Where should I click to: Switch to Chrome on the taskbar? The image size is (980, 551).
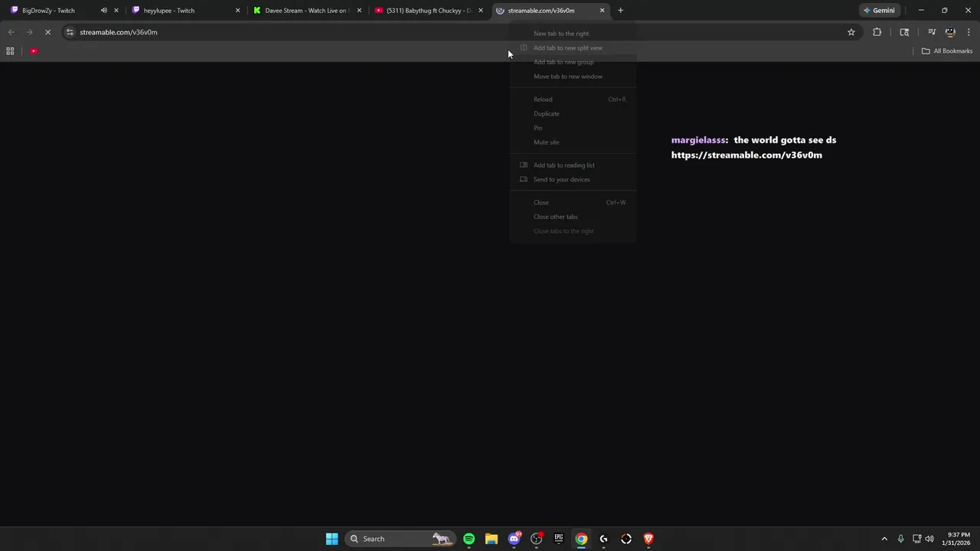[581, 539]
